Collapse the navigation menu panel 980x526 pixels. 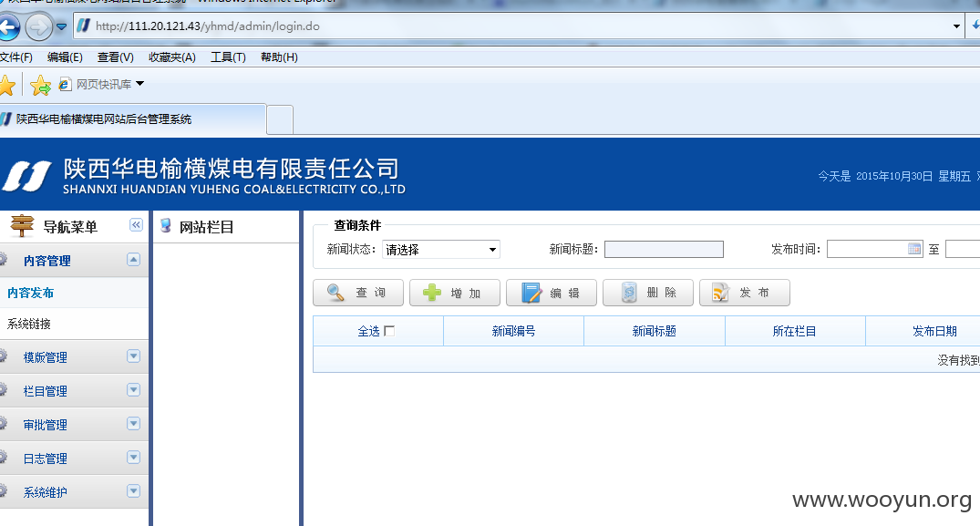click(x=136, y=225)
